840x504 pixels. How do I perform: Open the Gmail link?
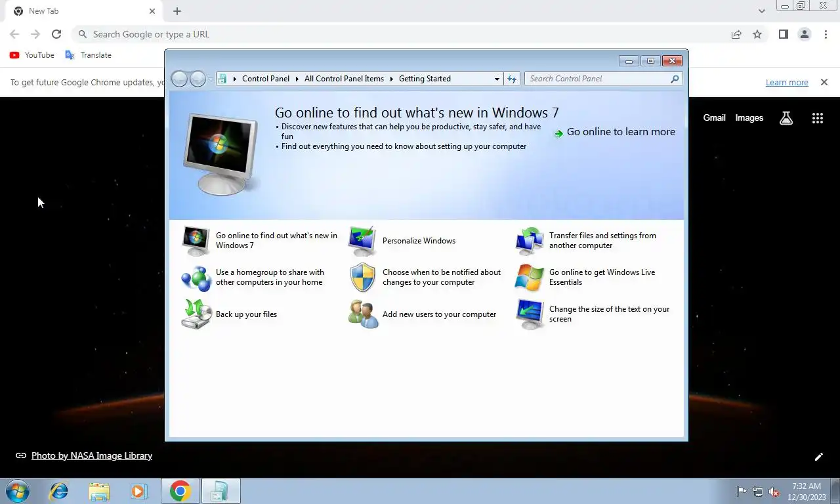pos(714,118)
